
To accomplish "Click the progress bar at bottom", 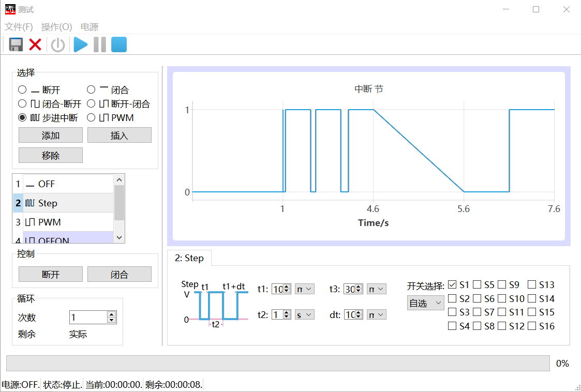I will (278, 364).
